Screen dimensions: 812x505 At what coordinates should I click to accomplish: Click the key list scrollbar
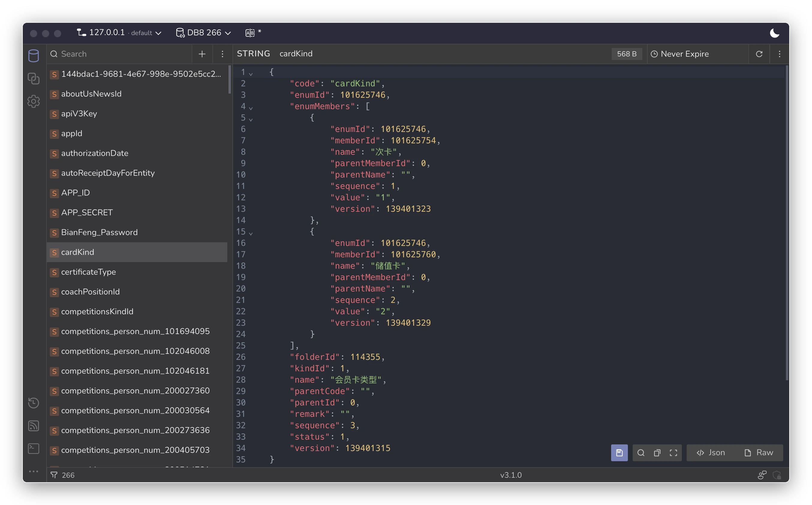click(230, 79)
